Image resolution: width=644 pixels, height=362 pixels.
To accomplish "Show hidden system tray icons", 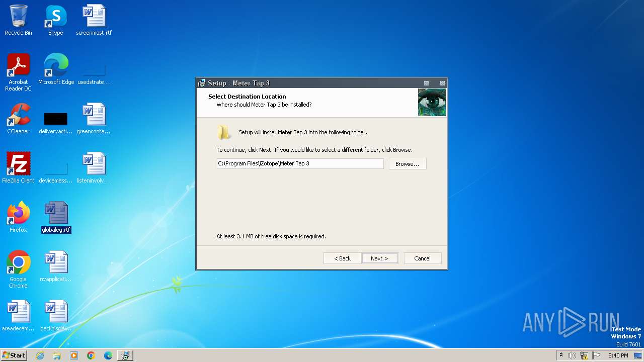I will (x=561, y=355).
